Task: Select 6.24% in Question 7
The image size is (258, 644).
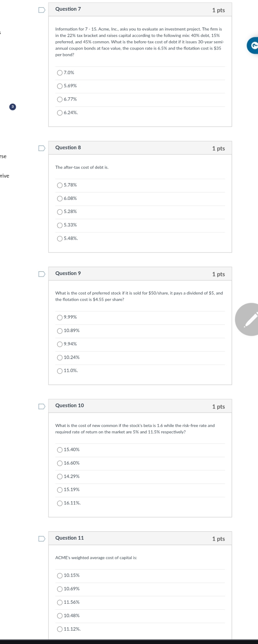Action: [59, 112]
